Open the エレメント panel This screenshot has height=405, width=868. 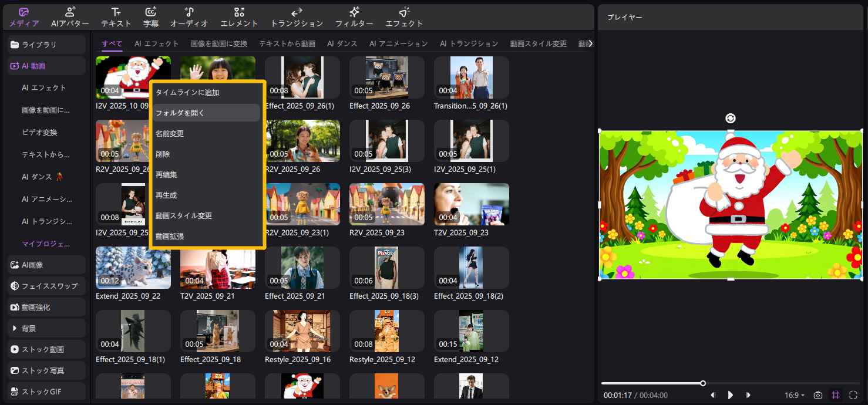coord(239,17)
